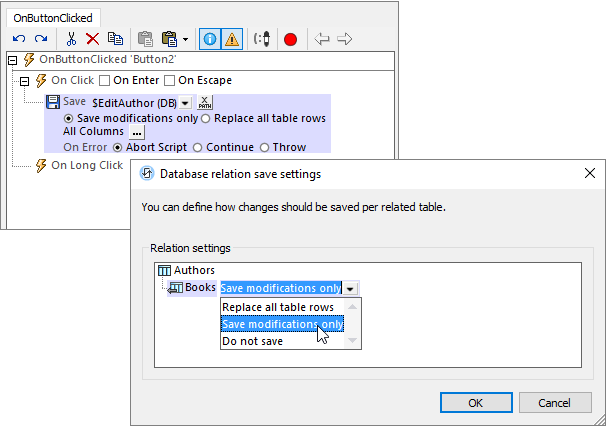Image resolution: width=609 pixels, height=428 pixels.
Task: Enable the On Enter checkbox
Action: click(104, 80)
